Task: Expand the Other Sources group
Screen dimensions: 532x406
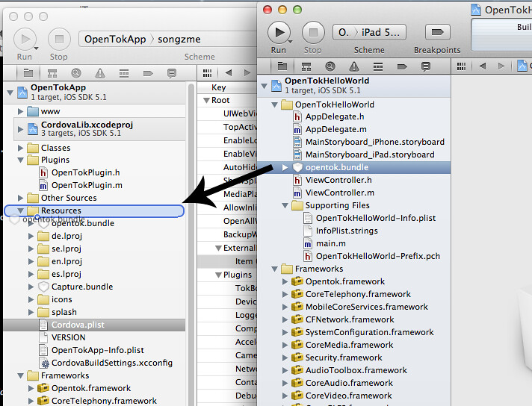Action: [x=20, y=198]
